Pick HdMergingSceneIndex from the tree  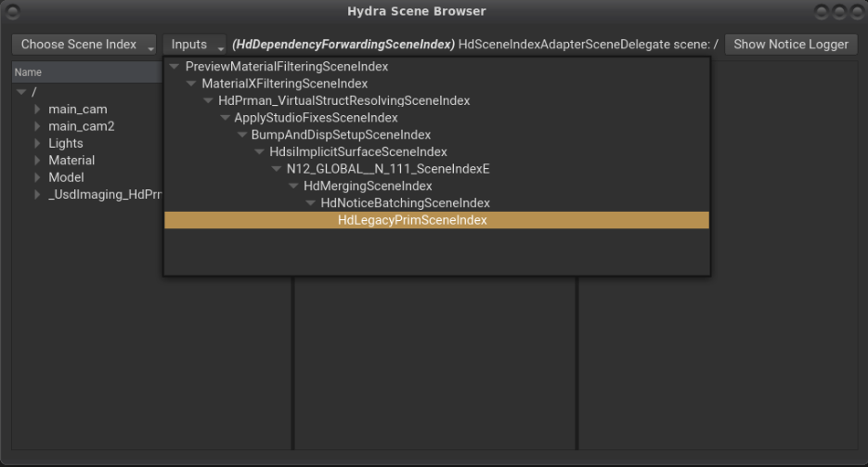pos(368,186)
